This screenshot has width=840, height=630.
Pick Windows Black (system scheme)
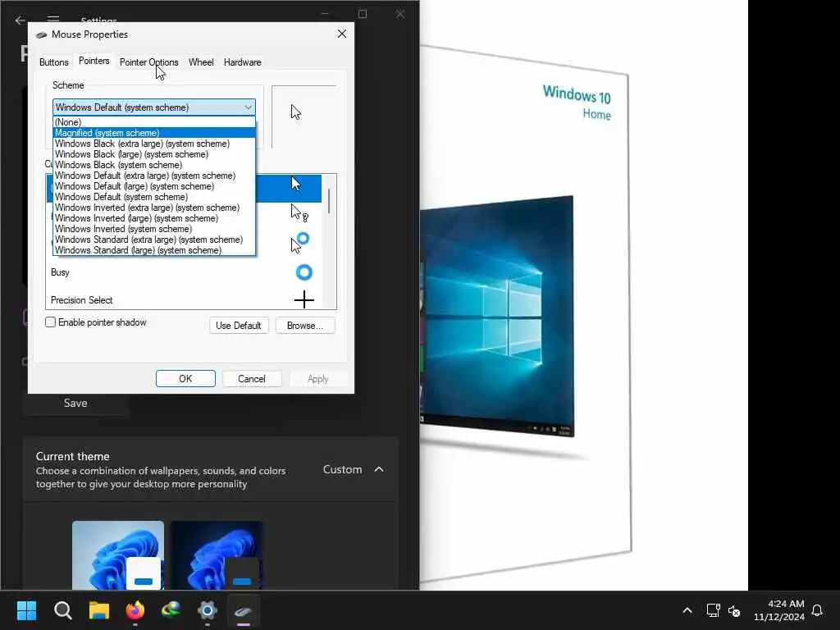pyautogui.click(x=154, y=165)
